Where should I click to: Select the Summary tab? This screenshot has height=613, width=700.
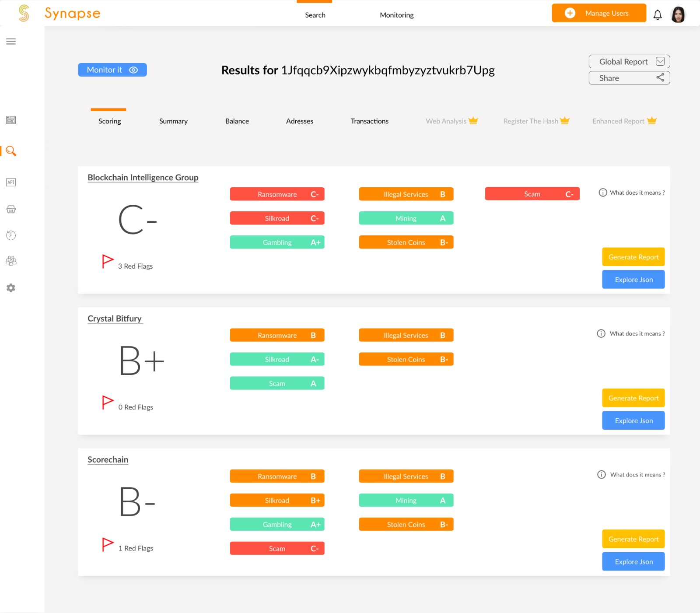pyautogui.click(x=173, y=121)
